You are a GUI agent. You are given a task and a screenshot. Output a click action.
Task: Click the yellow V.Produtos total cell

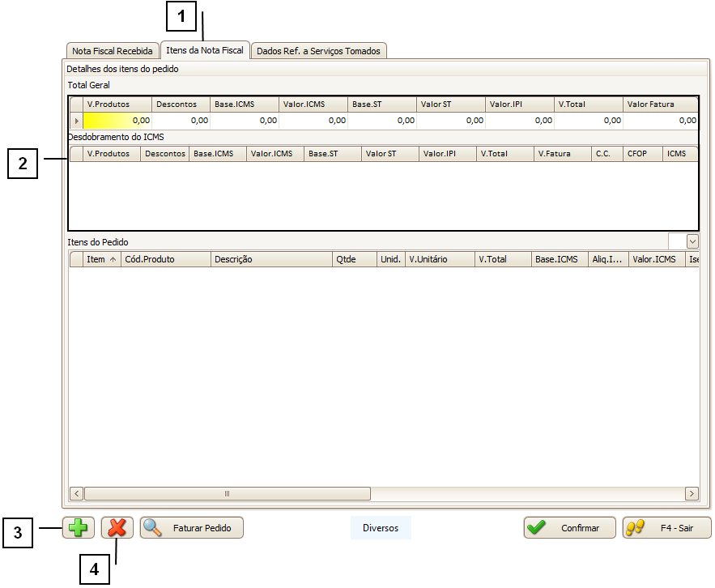pyautogui.click(x=118, y=121)
